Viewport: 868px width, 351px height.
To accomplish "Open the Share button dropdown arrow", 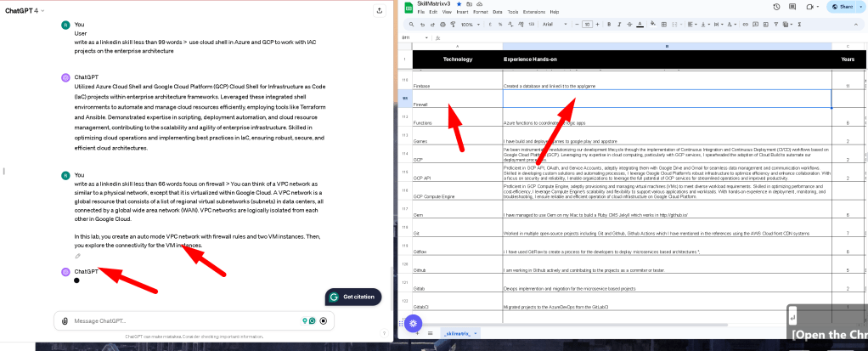I will pos(861,7).
